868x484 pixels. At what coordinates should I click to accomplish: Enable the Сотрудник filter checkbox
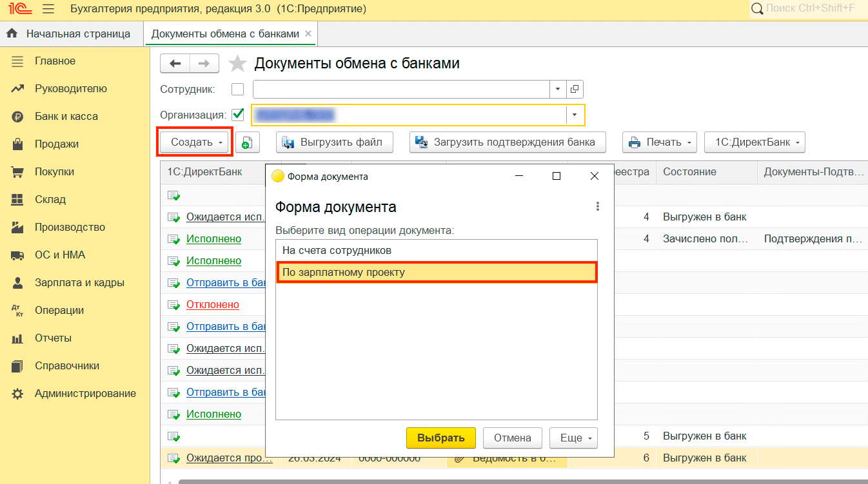coord(237,89)
